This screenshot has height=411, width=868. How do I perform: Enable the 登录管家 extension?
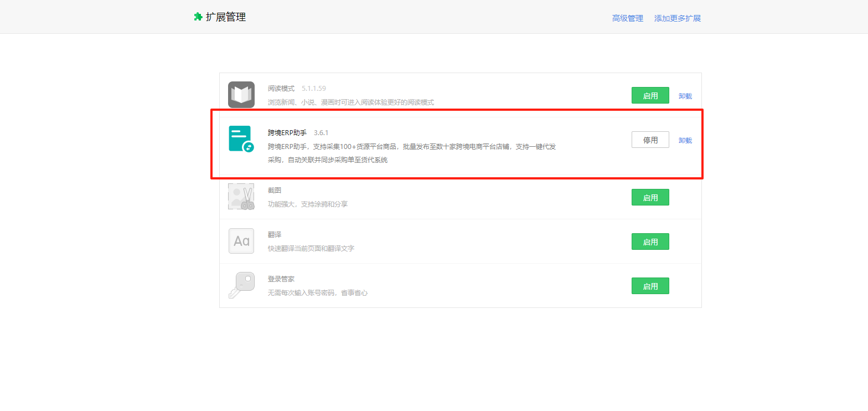click(650, 286)
